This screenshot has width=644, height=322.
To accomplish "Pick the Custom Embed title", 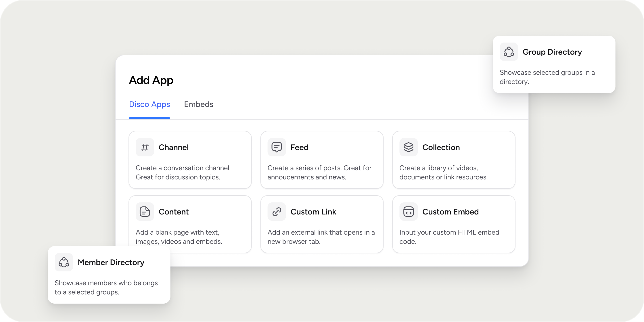I will 451,212.
